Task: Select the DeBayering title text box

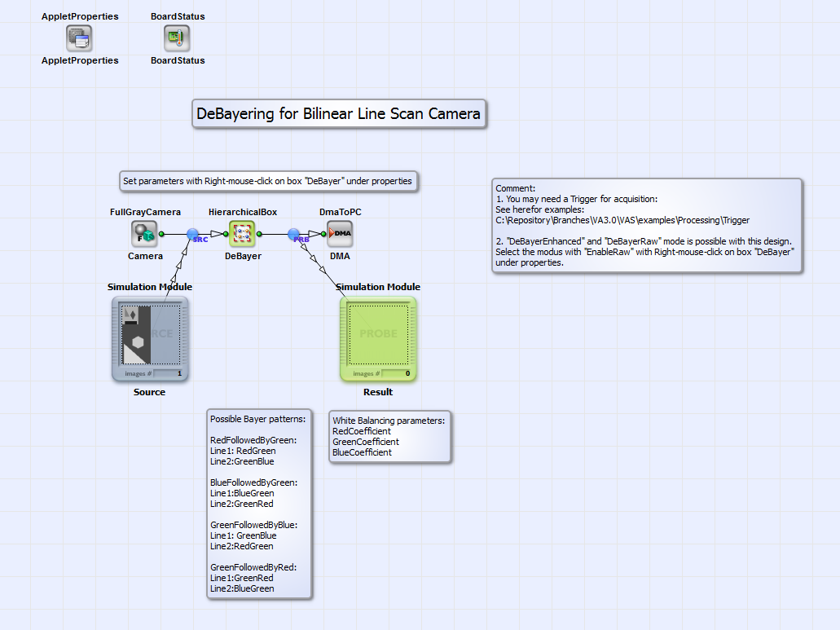Action: coord(339,114)
